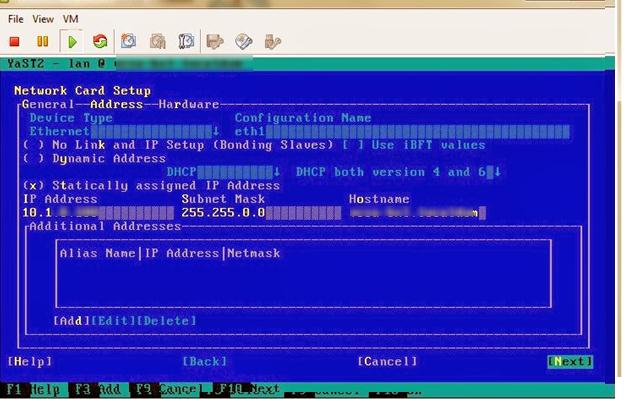
Task: Click the [Edit] additional address button
Action: (113, 321)
